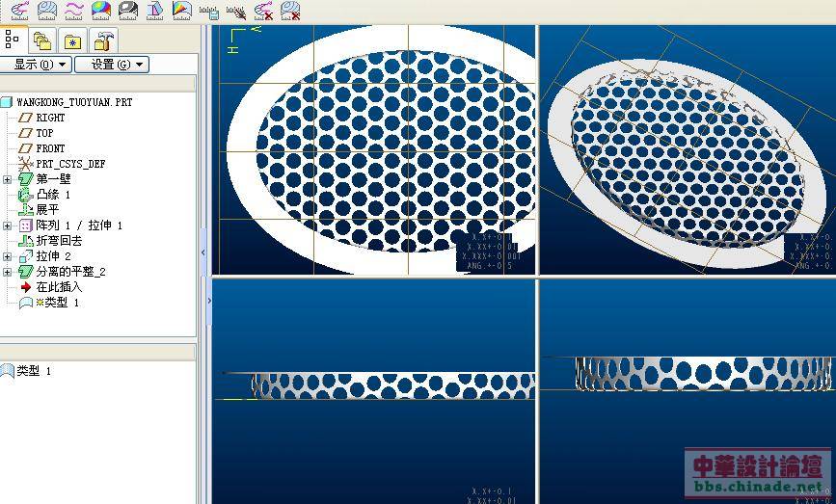Select WANGKONG_TUOYUAN.PRT root node

74,102
